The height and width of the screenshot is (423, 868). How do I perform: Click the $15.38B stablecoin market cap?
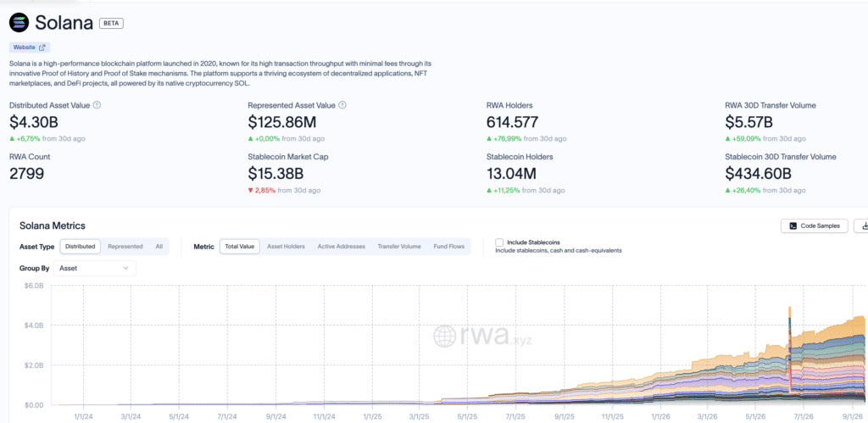click(275, 173)
